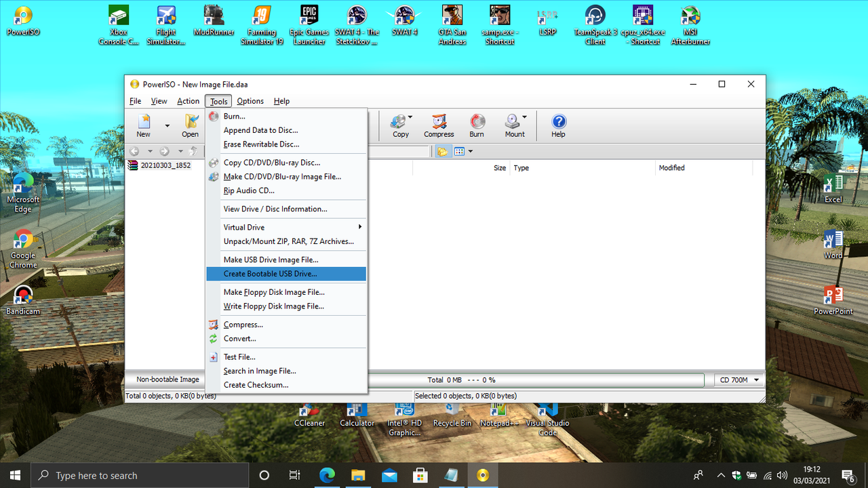Select the CCleaner desktop icon
This screenshot has width=868, height=488.
point(309,413)
